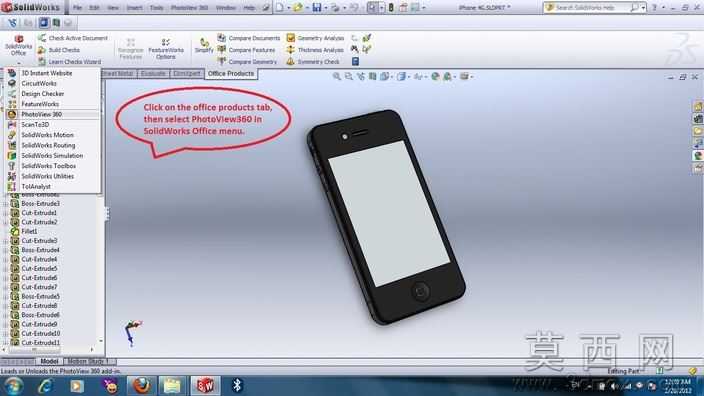The width and height of the screenshot is (704, 396).
Task: Click the Edit Appearance sphere icon
Action: point(435,77)
